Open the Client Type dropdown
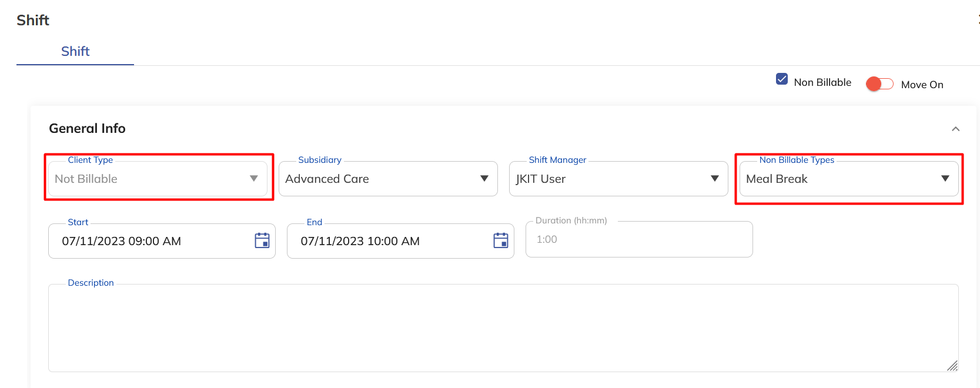980x388 pixels. 158,179
